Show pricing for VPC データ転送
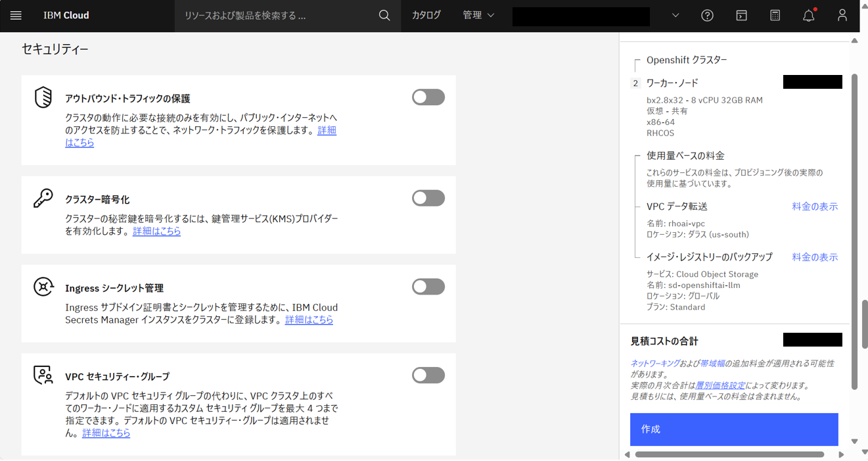 (x=815, y=206)
